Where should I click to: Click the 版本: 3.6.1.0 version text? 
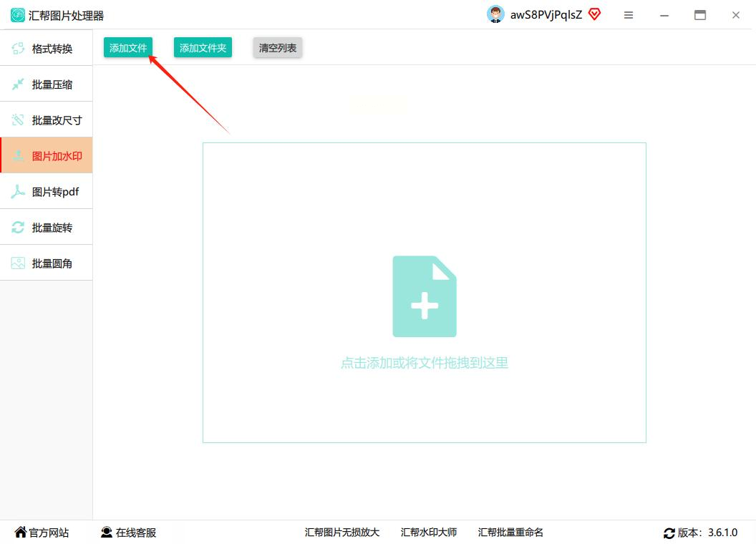pos(708,533)
